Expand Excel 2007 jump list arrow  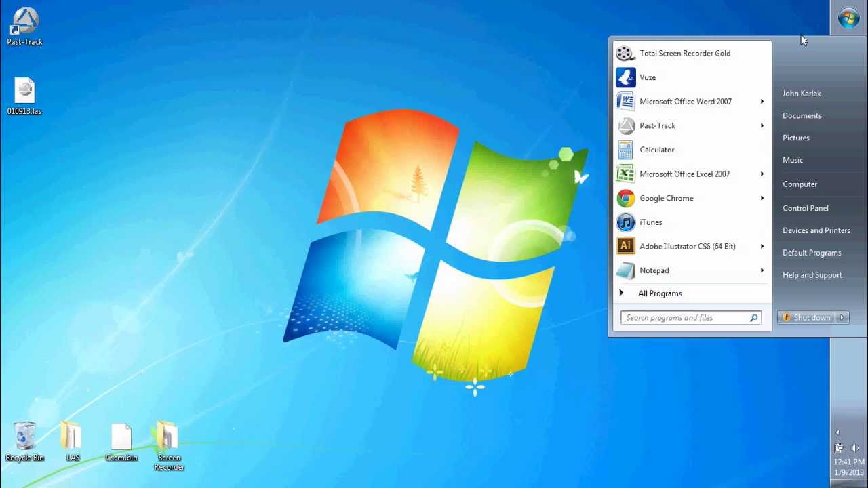point(762,174)
